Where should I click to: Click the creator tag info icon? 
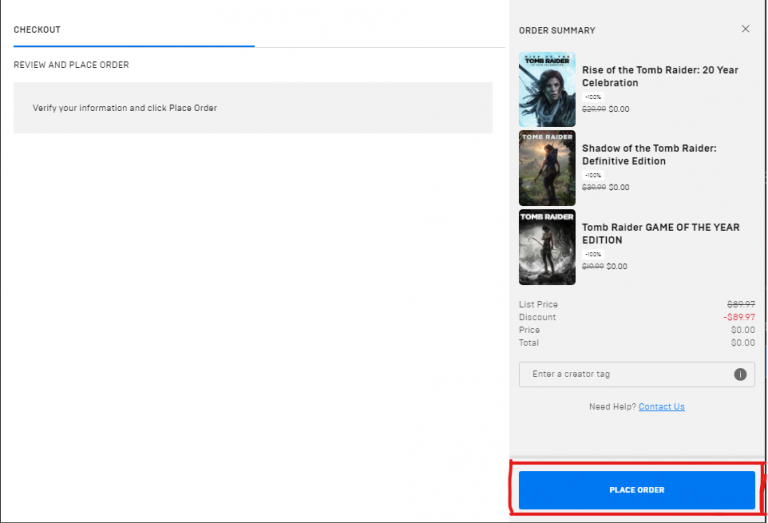point(740,374)
